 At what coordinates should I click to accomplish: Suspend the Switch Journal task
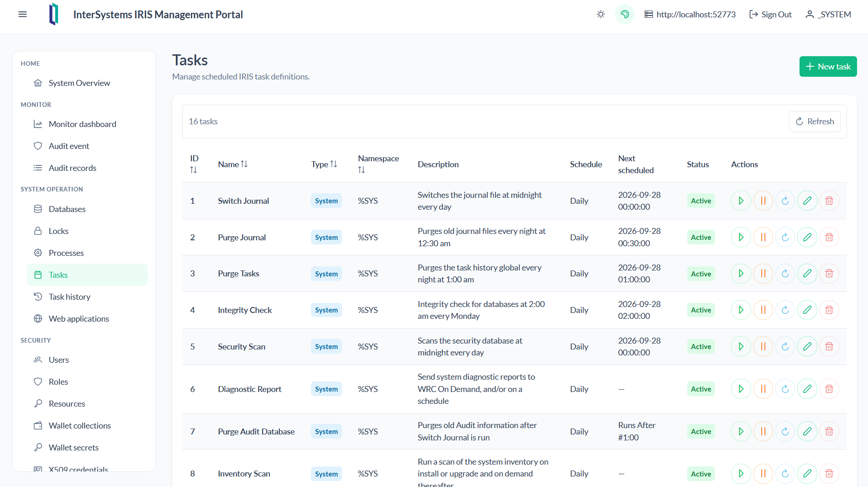point(763,201)
